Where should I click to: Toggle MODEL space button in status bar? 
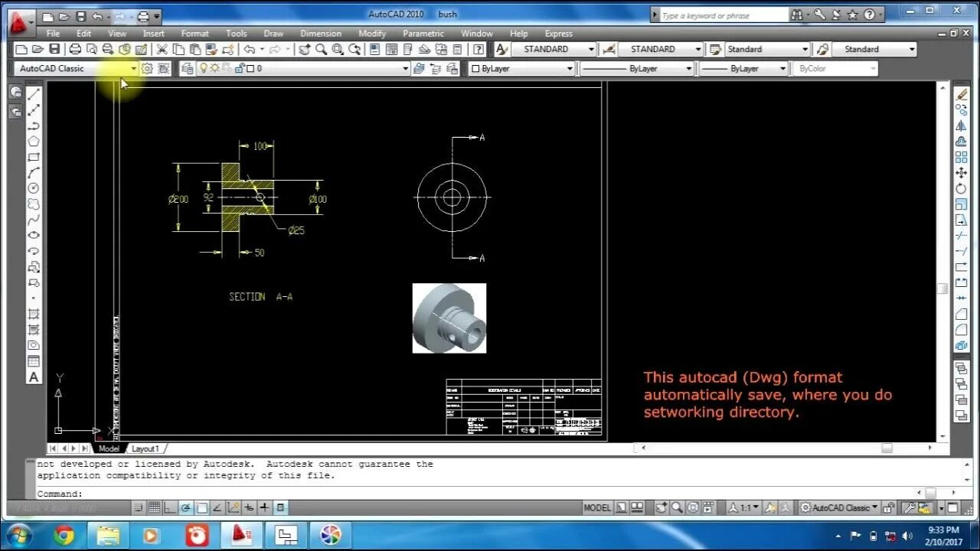click(x=597, y=507)
